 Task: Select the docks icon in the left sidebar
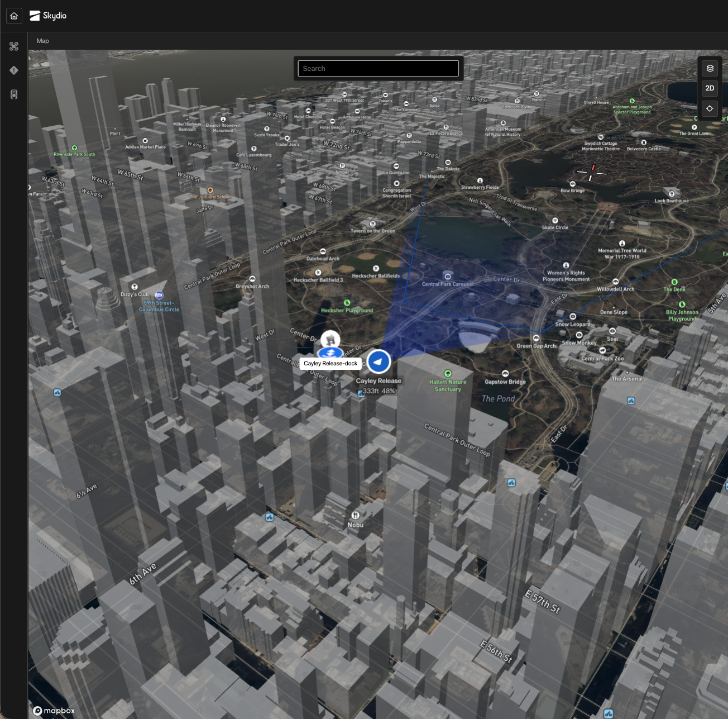pyautogui.click(x=14, y=94)
